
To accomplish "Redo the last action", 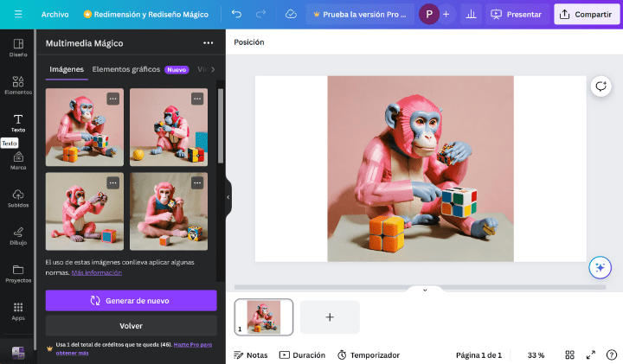I will (x=260, y=15).
